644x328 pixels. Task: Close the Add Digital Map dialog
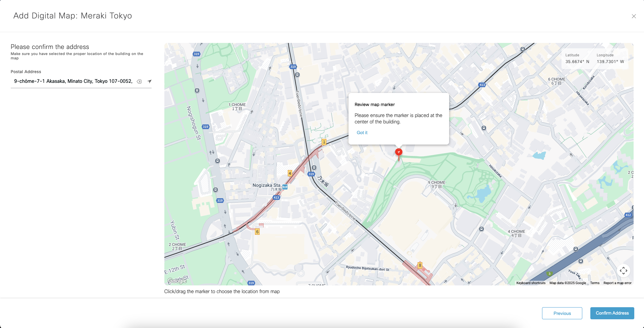point(634,16)
